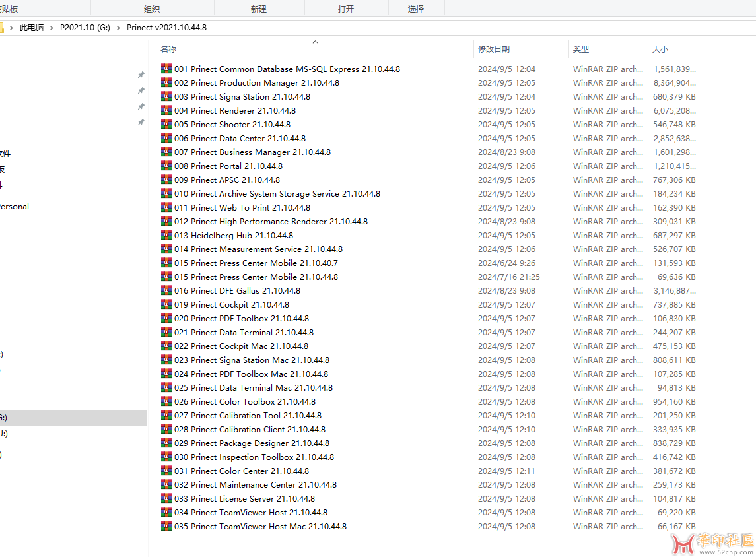Select 030 Prinect Inspection Toolbox 21.10.44.8

click(x=254, y=457)
